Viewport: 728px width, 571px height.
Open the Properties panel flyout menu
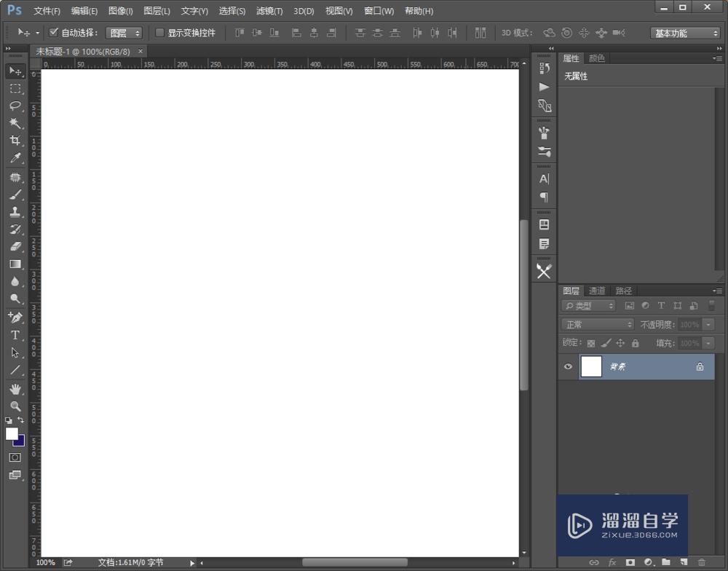[x=718, y=58]
